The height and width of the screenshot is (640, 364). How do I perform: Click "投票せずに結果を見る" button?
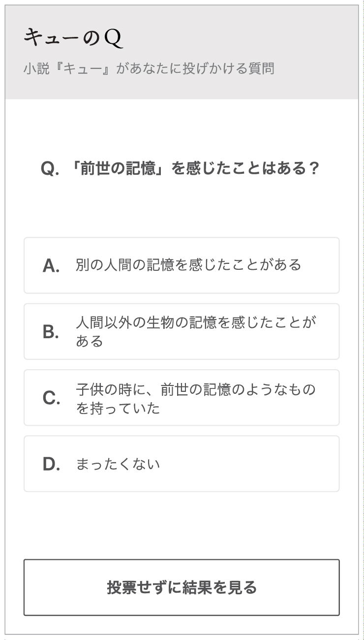pyautogui.click(x=182, y=587)
